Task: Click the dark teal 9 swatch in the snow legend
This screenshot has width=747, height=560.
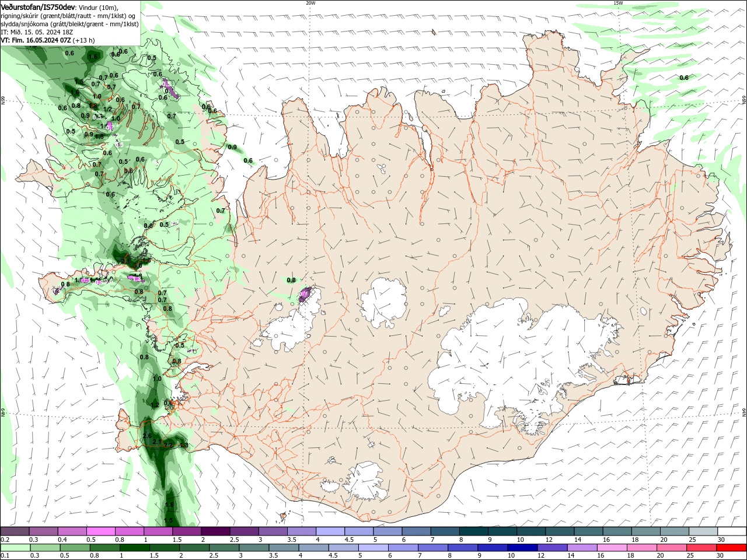Action: tap(502, 531)
